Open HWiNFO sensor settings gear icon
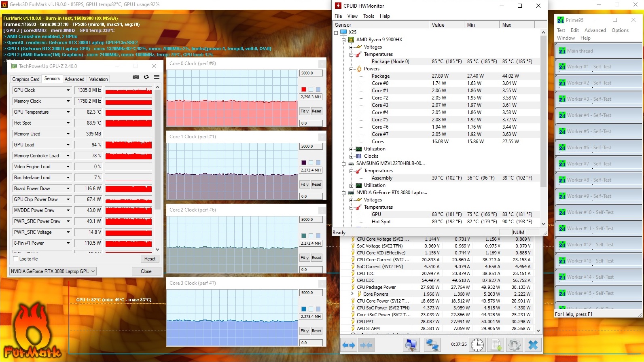Image resolution: width=644 pixels, height=362 pixels. (x=514, y=345)
